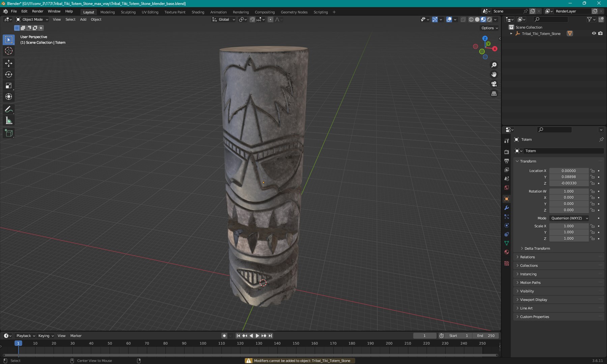Expand the Delta Transform section
The width and height of the screenshot is (607, 364).
tap(537, 249)
